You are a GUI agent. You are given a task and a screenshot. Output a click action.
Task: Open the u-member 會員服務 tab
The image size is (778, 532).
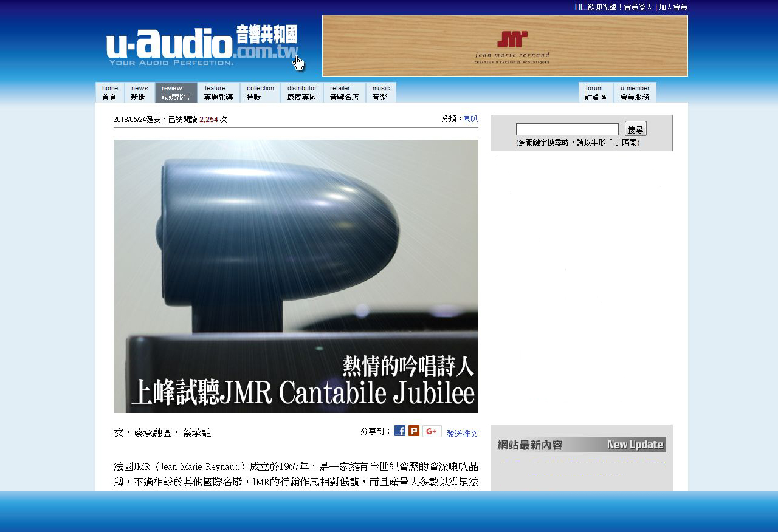635,92
